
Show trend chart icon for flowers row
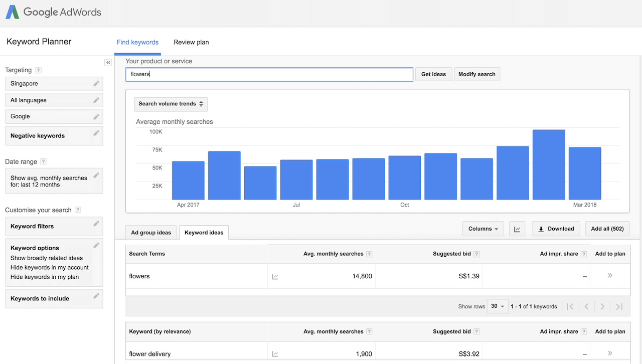pos(275,276)
